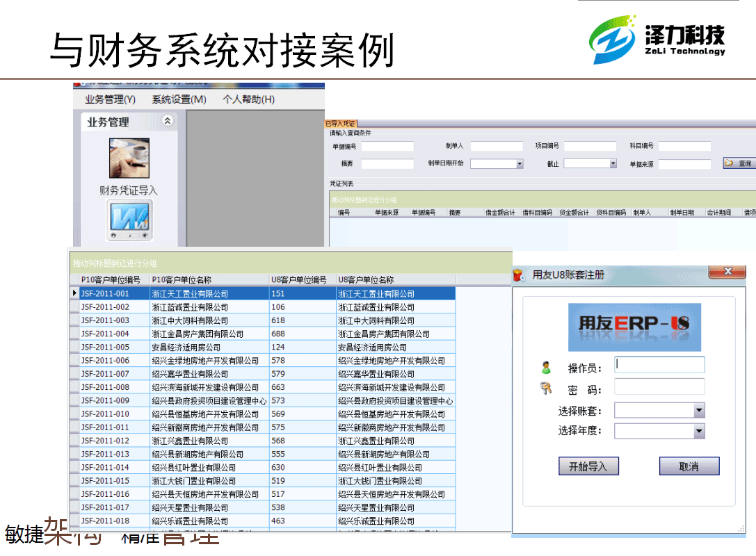
Task: Click the 借金额合计 column header
Action: pyautogui.click(x=500, y=213)
